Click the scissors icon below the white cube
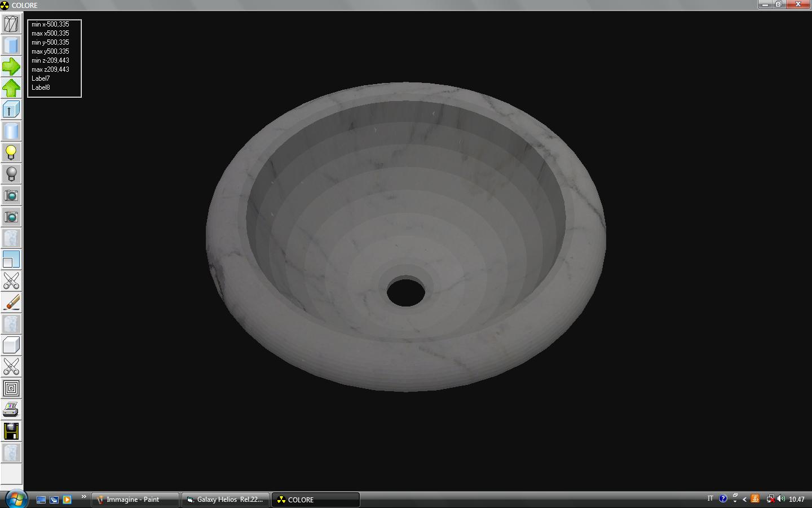 pyautogui.click(x=11, y=367)
